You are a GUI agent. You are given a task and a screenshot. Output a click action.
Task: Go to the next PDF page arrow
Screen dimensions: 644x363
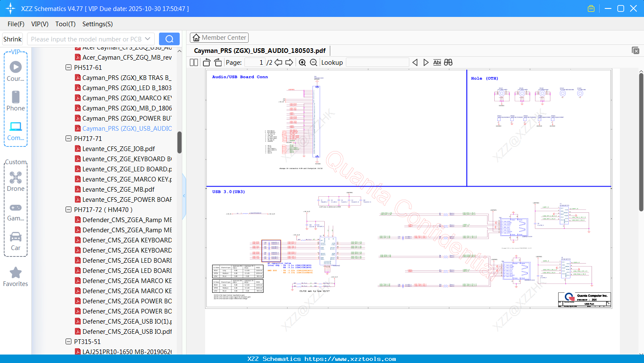click(x=289, y=63)
